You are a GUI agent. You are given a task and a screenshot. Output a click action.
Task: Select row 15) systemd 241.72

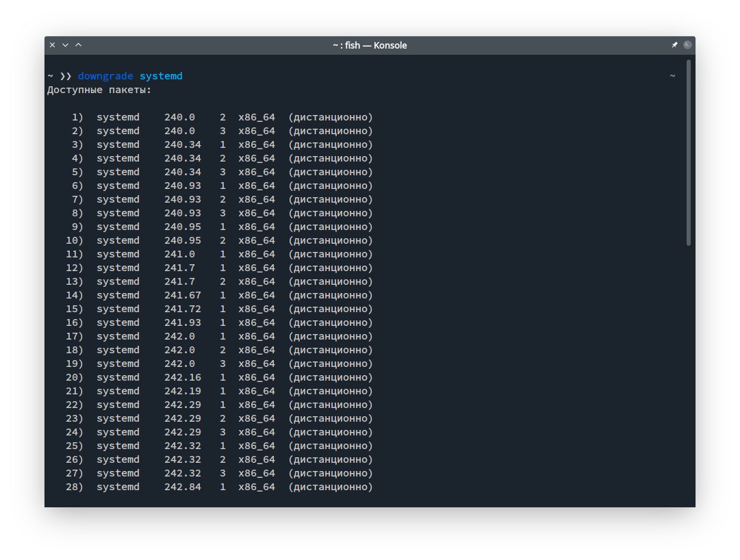tap(220, 309)
